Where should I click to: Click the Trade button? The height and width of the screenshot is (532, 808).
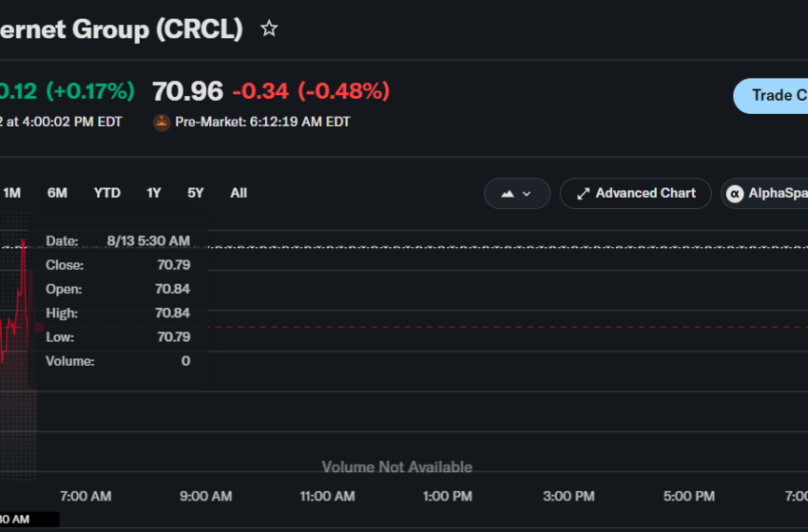point(771,96)
